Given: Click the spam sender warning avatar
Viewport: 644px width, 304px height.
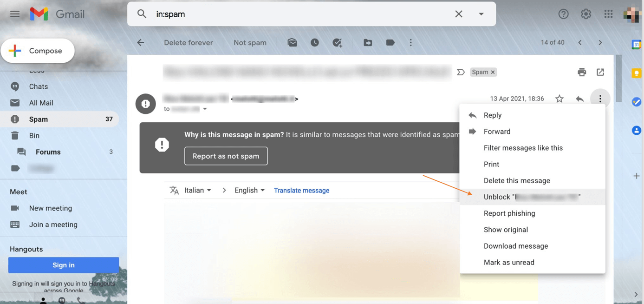Looking at the screenshot, I should click(x=146, y=104).
